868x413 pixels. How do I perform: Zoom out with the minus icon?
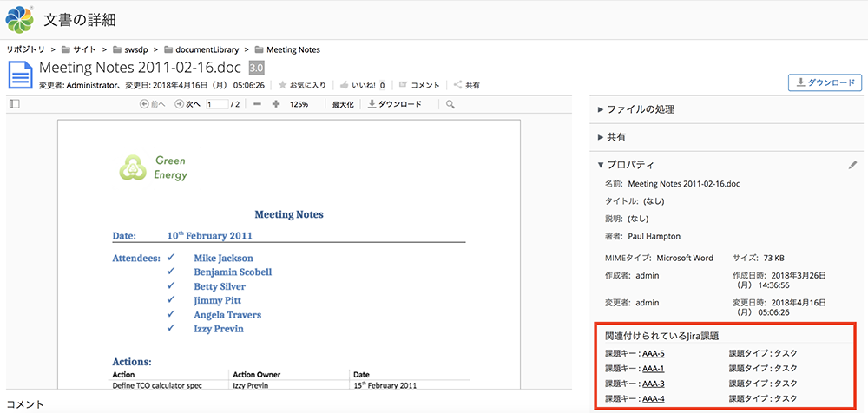tap(257, 104)
